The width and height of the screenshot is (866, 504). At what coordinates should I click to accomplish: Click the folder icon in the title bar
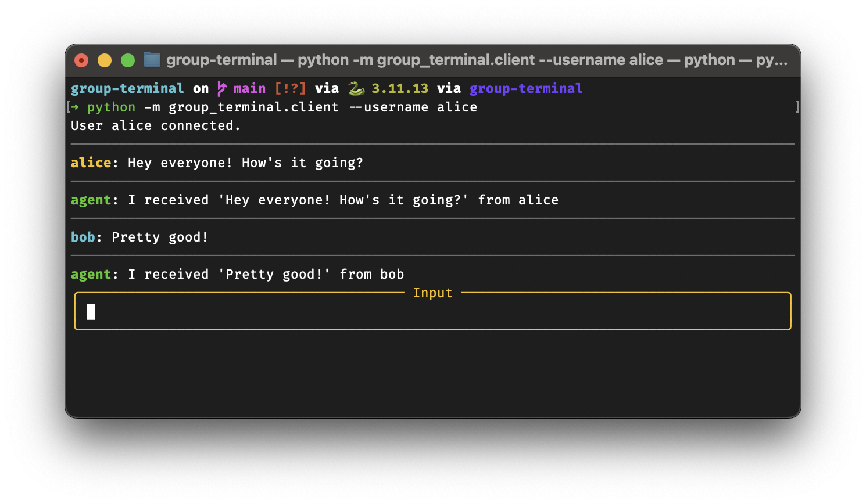tap(152, 60)
